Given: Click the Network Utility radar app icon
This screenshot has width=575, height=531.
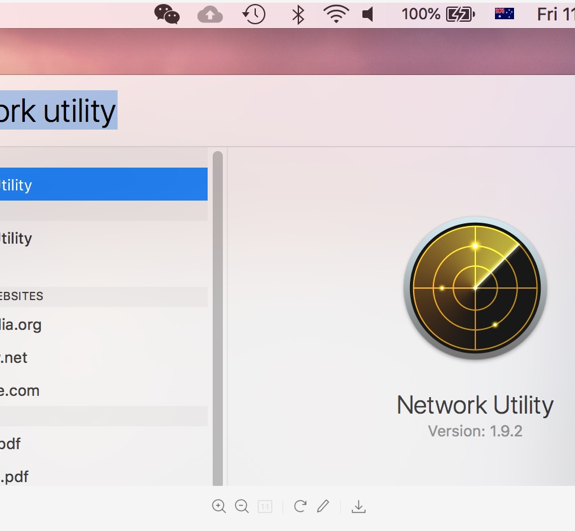Looking at the screenshot, I should click(x=475, y=288).
